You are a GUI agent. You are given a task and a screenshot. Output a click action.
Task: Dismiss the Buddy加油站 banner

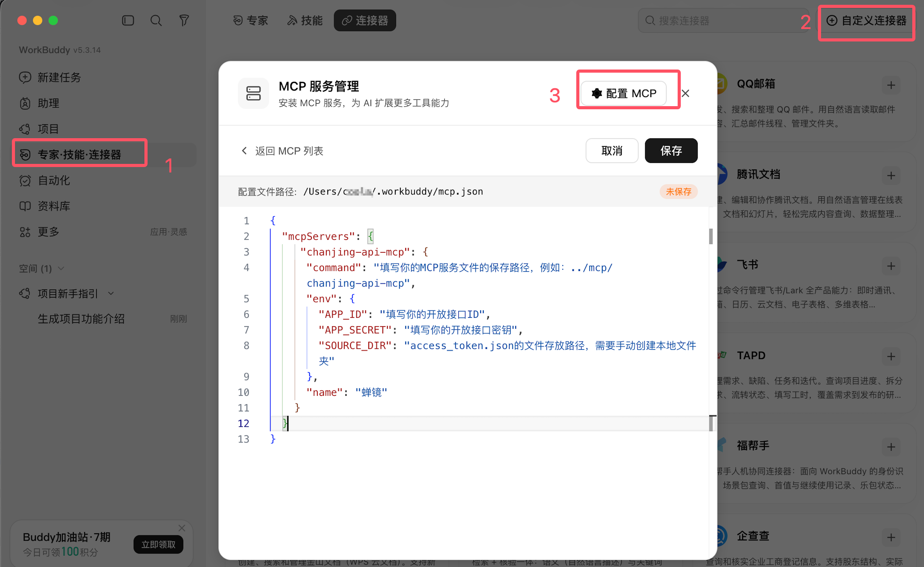(x=182, y=528)
